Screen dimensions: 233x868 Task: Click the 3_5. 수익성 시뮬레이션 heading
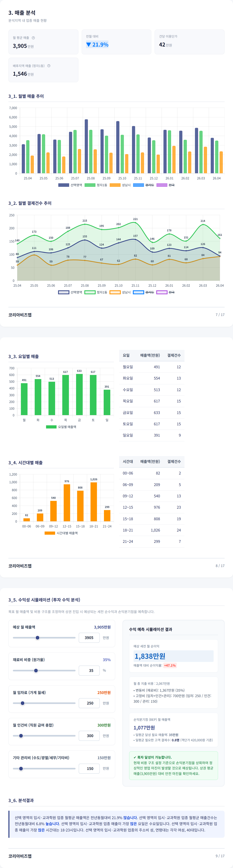pyautogui.click(x=44, y=600)
